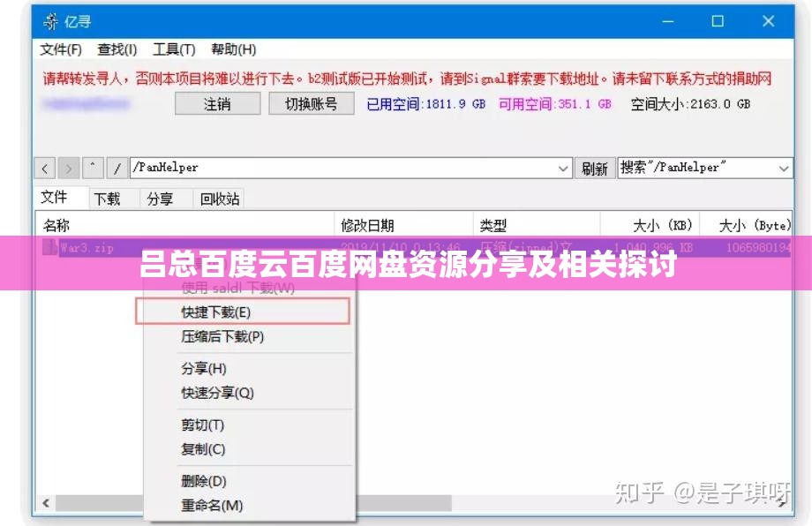Switch to the 回收站 tab
The image size is (812, 526).
[x=220, y=199]
